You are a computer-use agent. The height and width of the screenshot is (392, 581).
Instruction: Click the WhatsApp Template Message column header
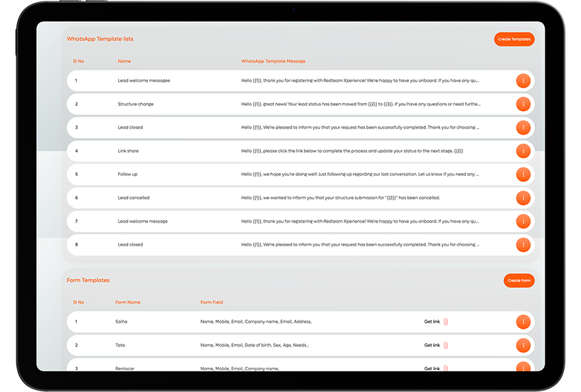274,61
